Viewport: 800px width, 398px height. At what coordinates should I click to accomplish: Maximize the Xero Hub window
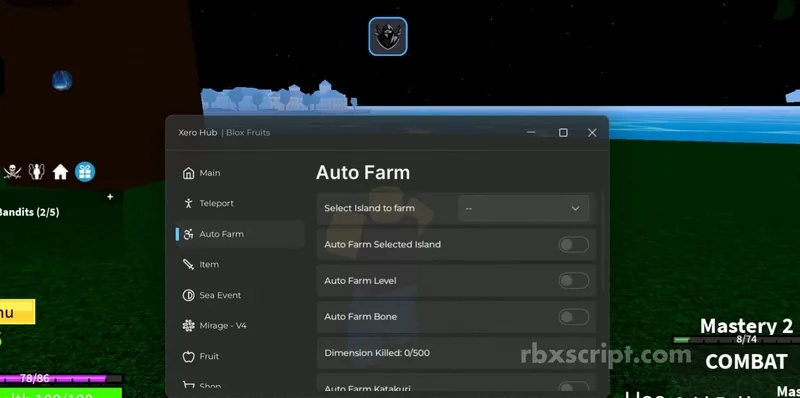(563, 133)
